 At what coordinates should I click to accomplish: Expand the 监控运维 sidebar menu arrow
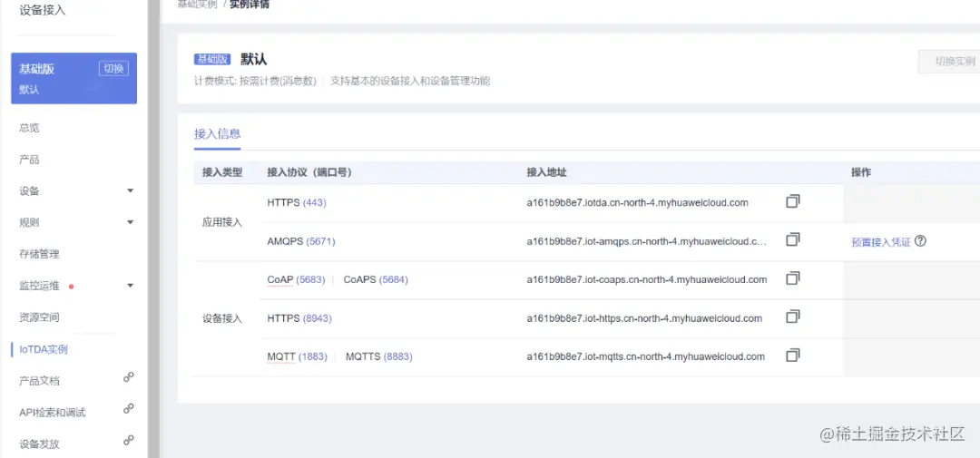pos(130,286)
